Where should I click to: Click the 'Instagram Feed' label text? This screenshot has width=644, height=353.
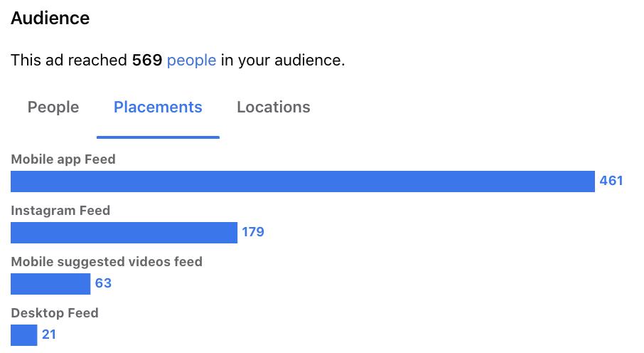(x=60, y=211)
